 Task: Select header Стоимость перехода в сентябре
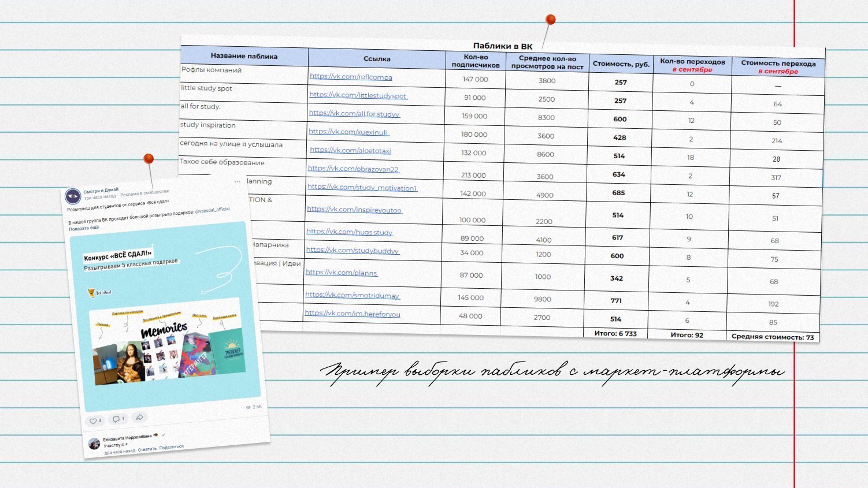coord(778,67)
